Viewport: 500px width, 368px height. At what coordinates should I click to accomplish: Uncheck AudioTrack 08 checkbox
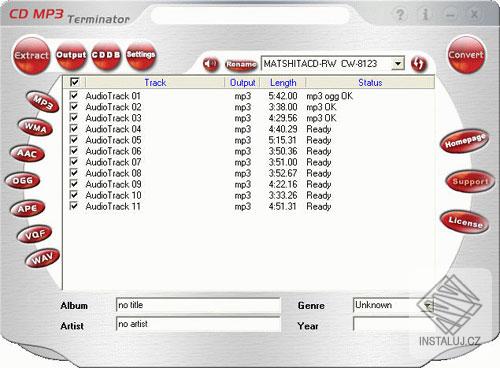click(74, 173)
